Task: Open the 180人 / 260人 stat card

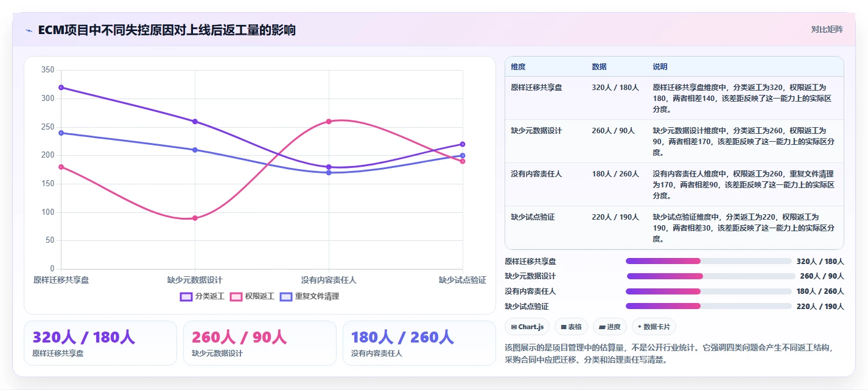Action: [x=419, y=343]
